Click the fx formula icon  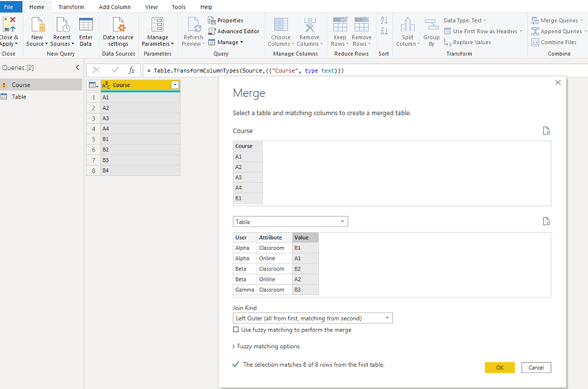click(x=132, y=70)
